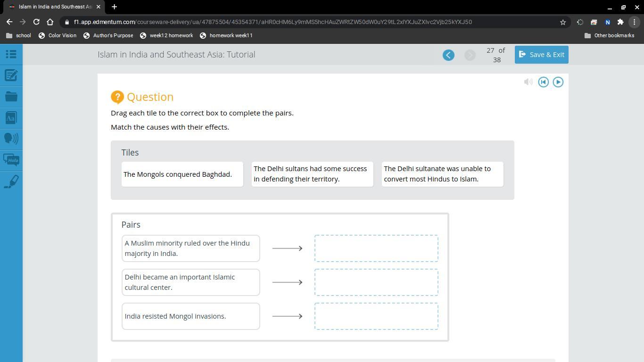
Task: Open a new browser tab
Action: click(x=114, y=7)
